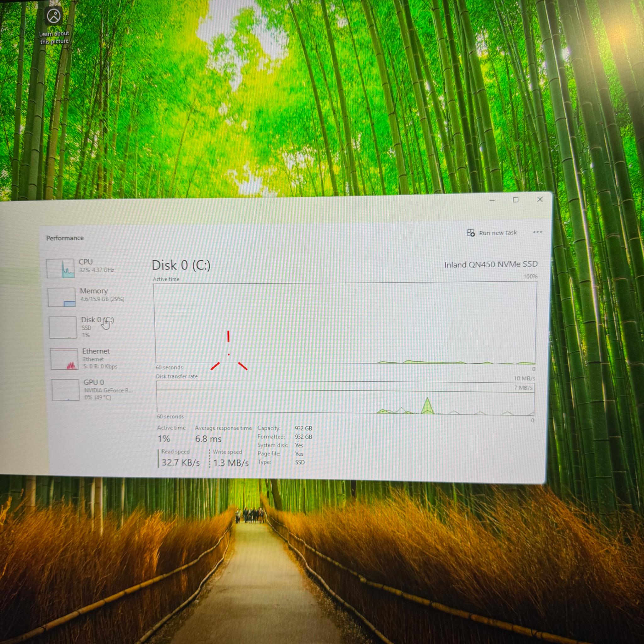Click the 1% active time value
This screenshot has height=644, width=644.
coord(164,439)
